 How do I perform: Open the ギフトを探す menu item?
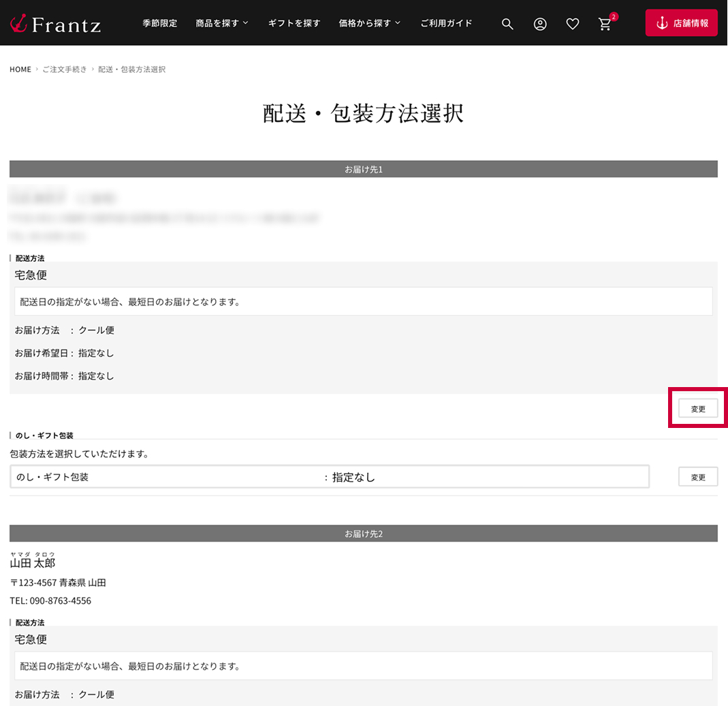click(294, 23)
